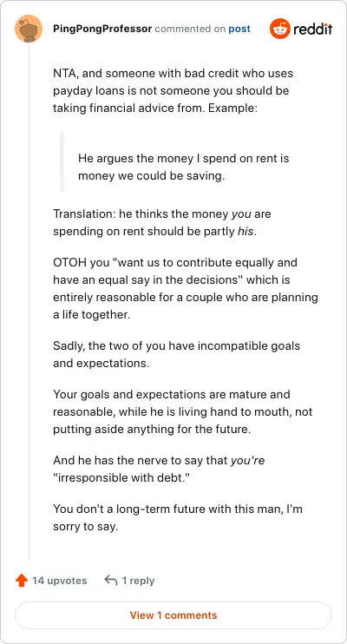Click the closing "long-term future" sentence

coord(178,518)
